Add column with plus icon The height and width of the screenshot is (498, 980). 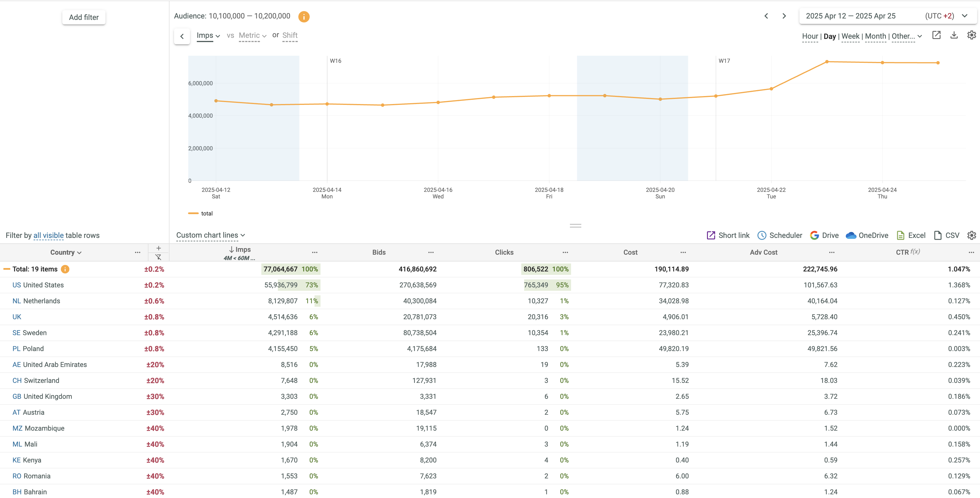click(x=158, y=248)
